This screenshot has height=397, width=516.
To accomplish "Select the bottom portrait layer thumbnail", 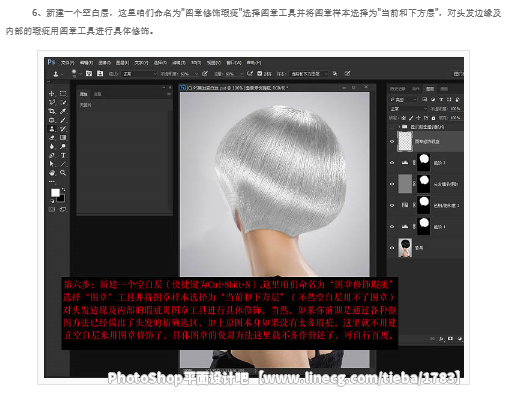I will (405, 248).
